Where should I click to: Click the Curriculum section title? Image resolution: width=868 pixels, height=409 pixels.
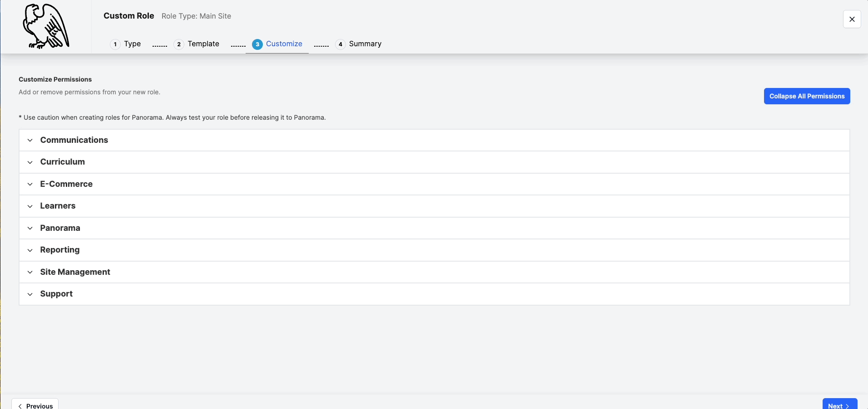pos(62,162)
